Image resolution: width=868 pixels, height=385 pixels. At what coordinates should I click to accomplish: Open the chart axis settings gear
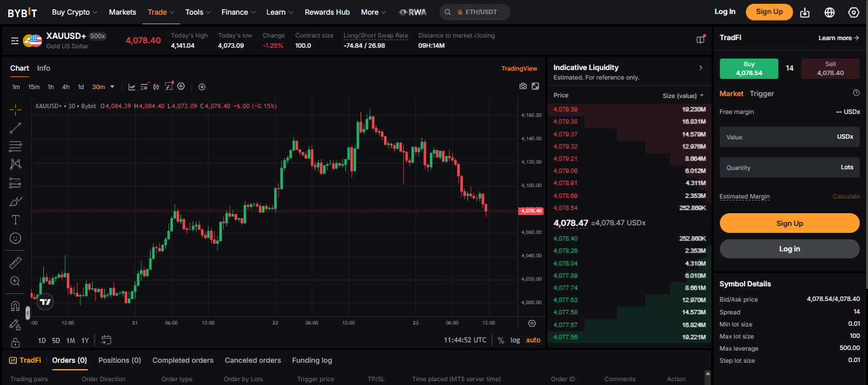coord(532,323)
